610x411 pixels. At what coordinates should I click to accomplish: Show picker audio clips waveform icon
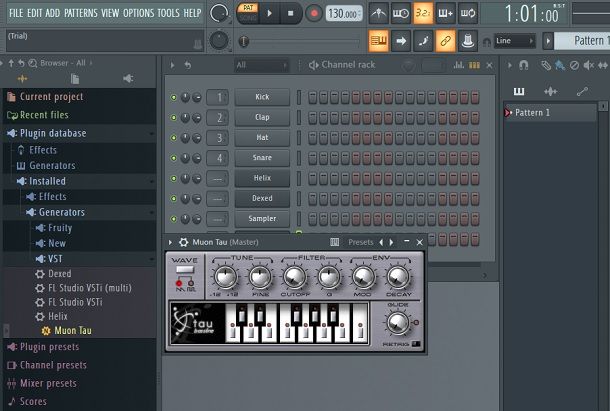550,91
